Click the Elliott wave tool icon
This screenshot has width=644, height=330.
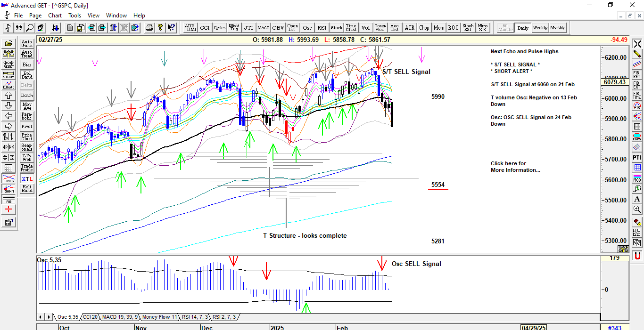tap(8, 85)
